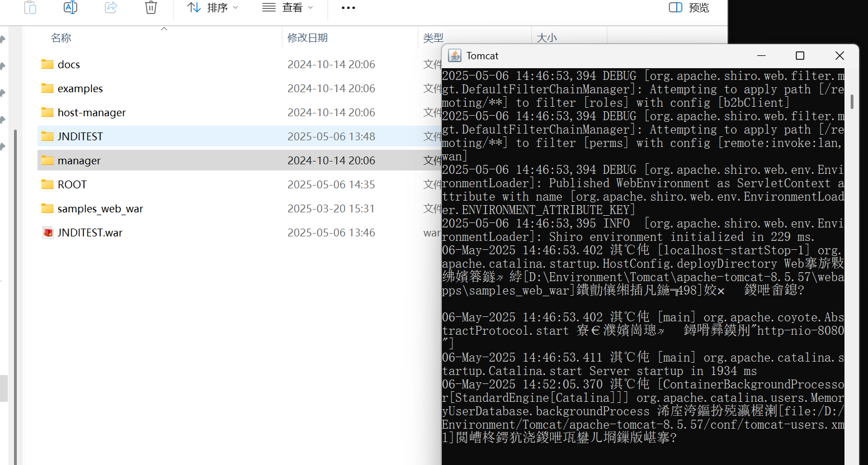Click the date of the docs folder
This screenshot has height=465, width=868.
pos(331,64)
